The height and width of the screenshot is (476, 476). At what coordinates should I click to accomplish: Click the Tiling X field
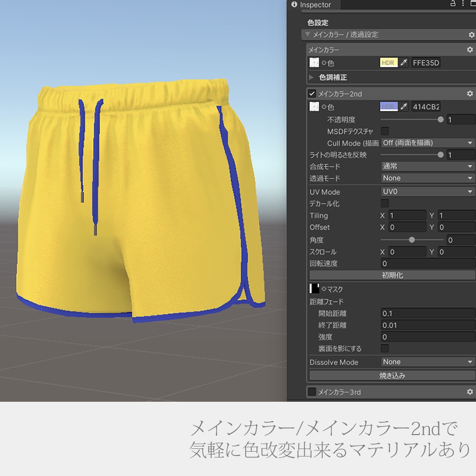pos(407,215)
